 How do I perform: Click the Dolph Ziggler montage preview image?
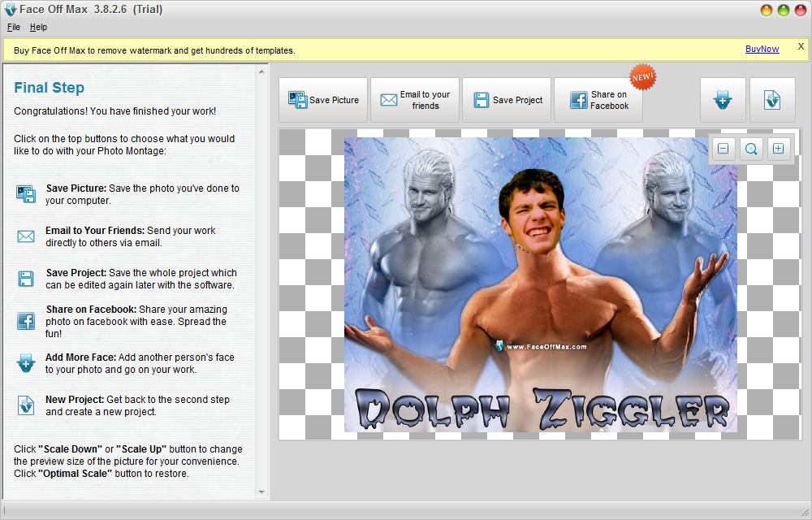(541, 284)
